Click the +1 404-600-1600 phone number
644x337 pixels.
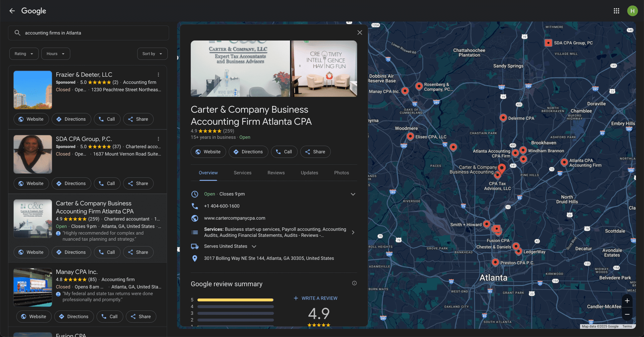222,206
